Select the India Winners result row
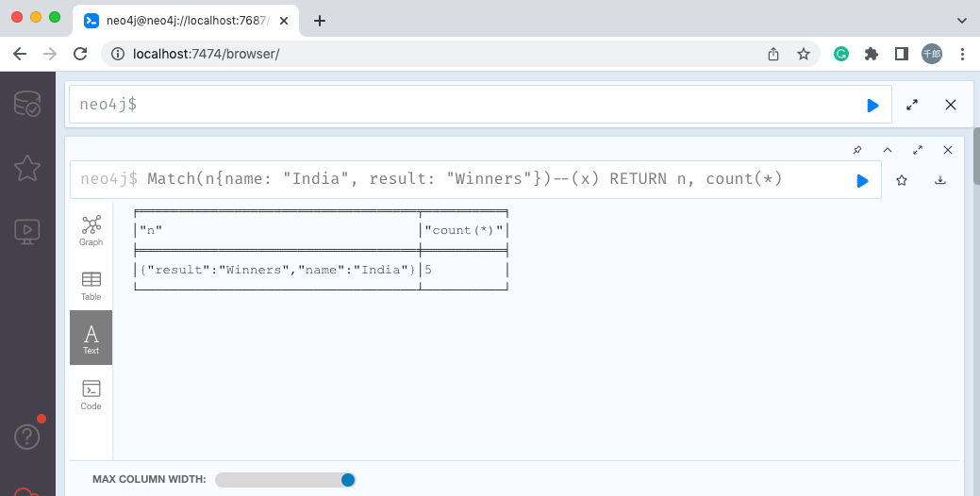Viewport: 980px width, 496px height. pos(321,270)
